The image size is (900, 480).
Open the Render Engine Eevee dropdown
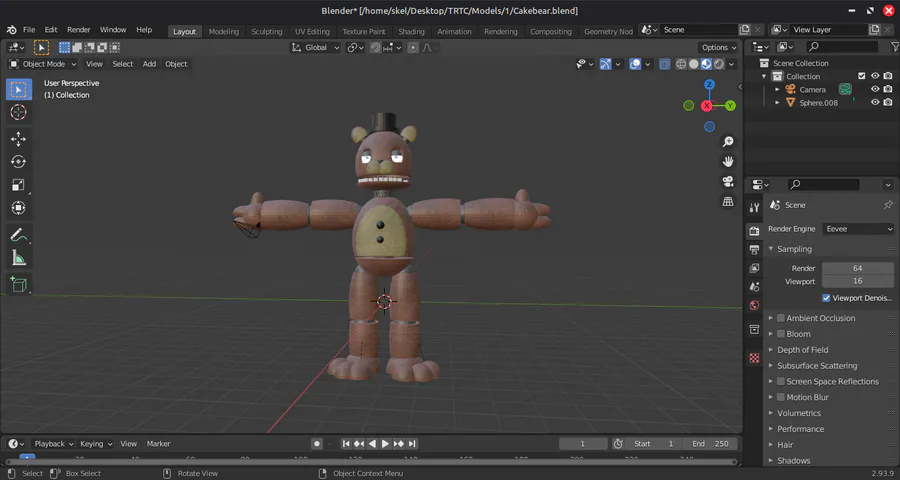[x=859, y=229]
